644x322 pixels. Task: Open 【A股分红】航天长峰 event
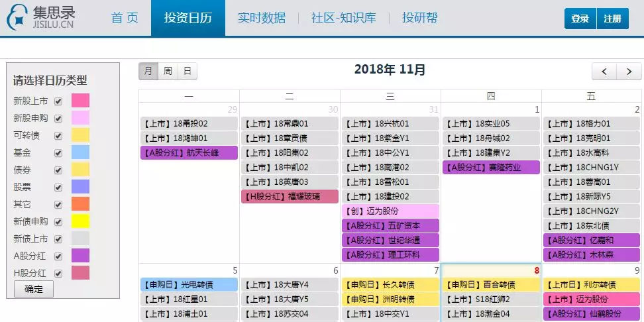pos(189,153)
